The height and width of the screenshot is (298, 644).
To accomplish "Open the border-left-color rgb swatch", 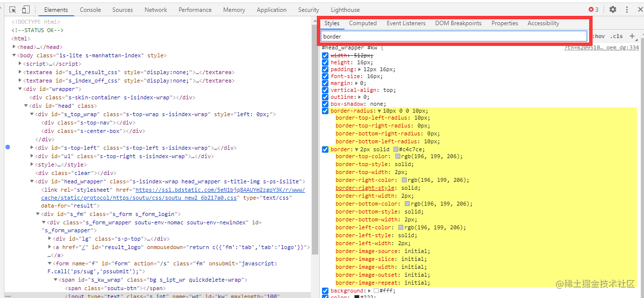I will pos(401,228).
